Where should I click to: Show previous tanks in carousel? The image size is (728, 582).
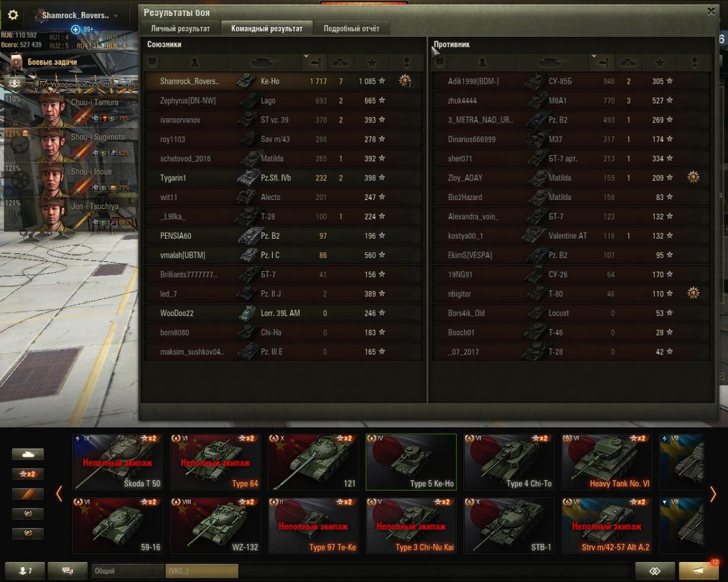[59, 494]
